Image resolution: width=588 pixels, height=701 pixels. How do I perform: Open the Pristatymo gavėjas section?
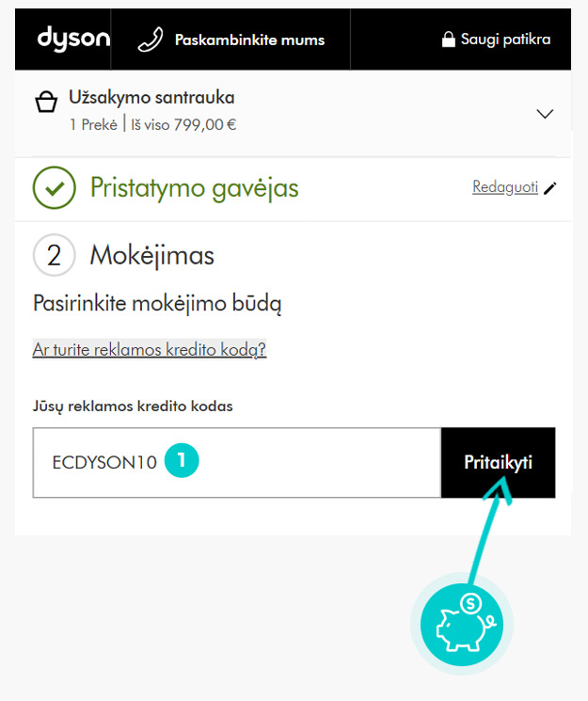click(x=195, y=188)
